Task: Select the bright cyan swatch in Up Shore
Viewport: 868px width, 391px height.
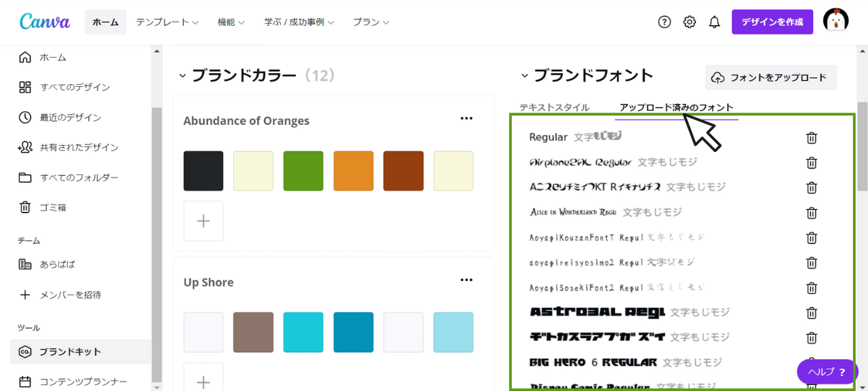Action: (303, 332)
